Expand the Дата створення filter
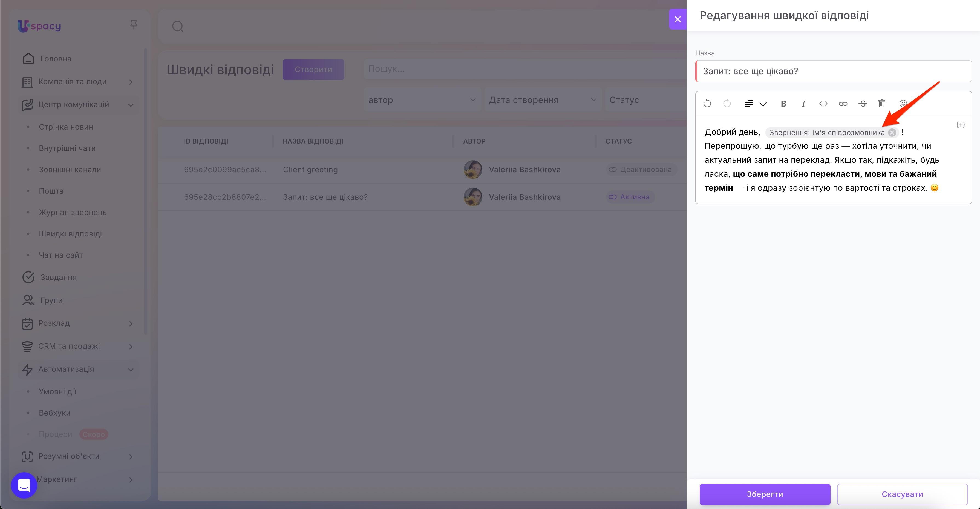Screen dimensions: 980x509 tap(542, 100)
